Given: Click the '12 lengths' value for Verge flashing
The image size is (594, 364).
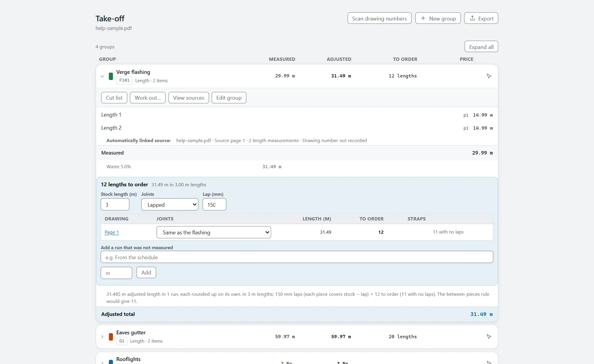Looking at the screenshot, I should coord(402,76).
